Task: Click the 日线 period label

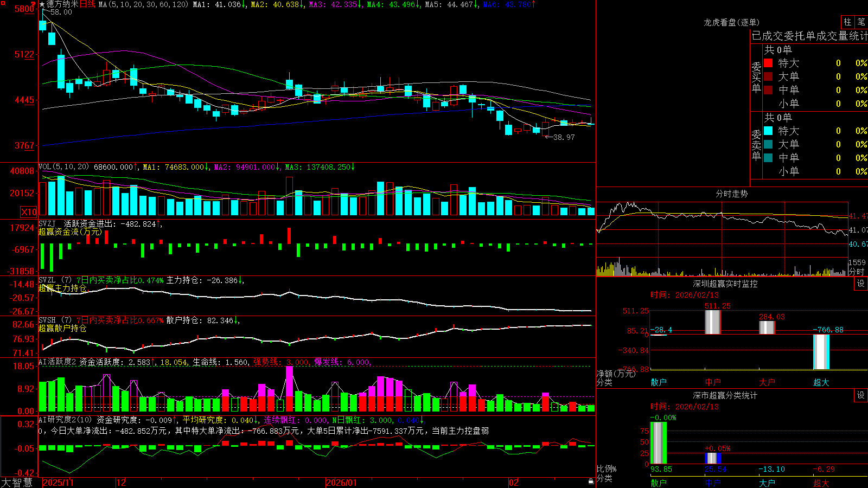Action: point(87,4)
